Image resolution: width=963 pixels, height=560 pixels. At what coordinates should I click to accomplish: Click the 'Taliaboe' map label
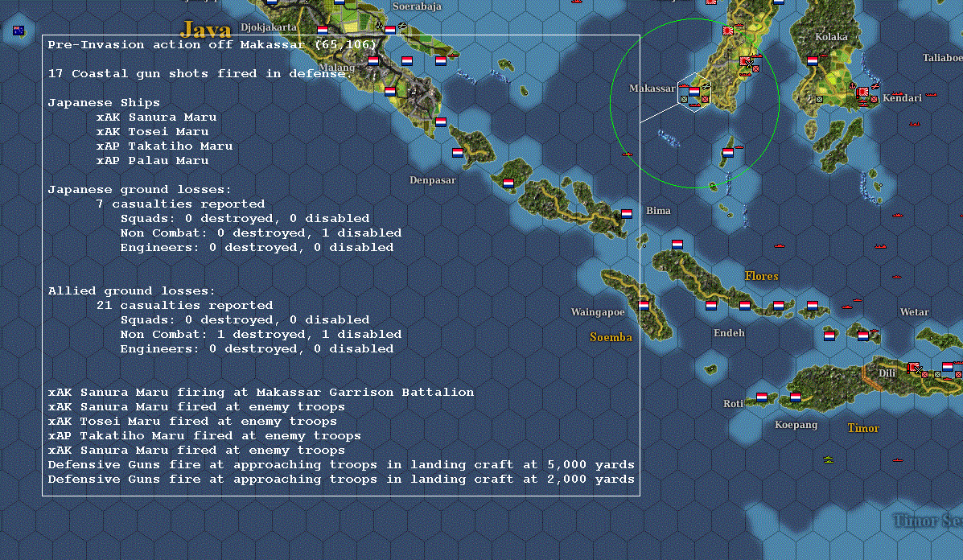tap(943, 58)
